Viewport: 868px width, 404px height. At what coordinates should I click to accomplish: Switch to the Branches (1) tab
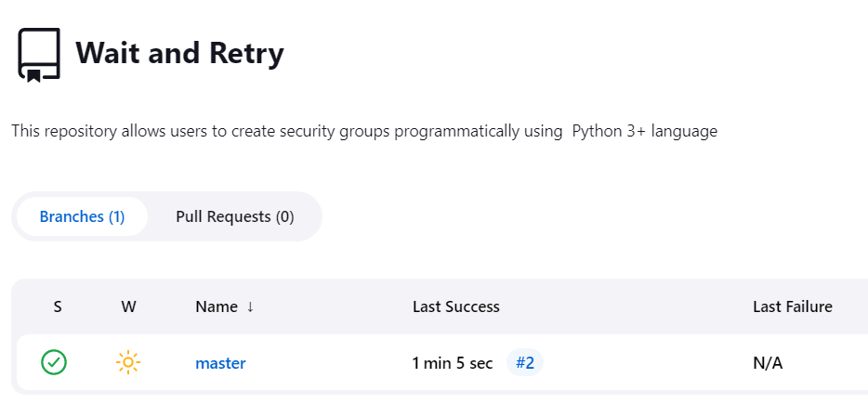tap(82, 216)
